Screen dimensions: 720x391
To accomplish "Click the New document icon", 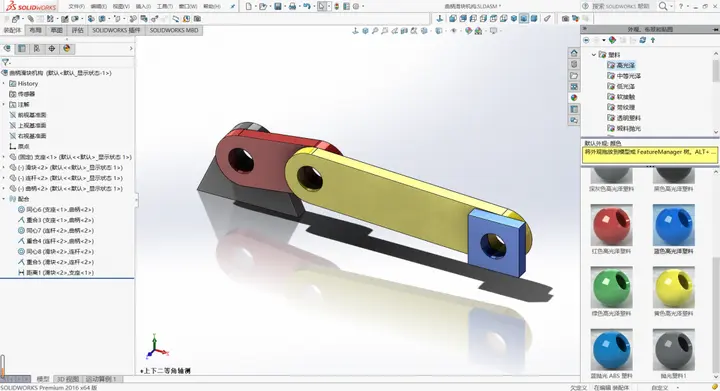I will (248, 6).
